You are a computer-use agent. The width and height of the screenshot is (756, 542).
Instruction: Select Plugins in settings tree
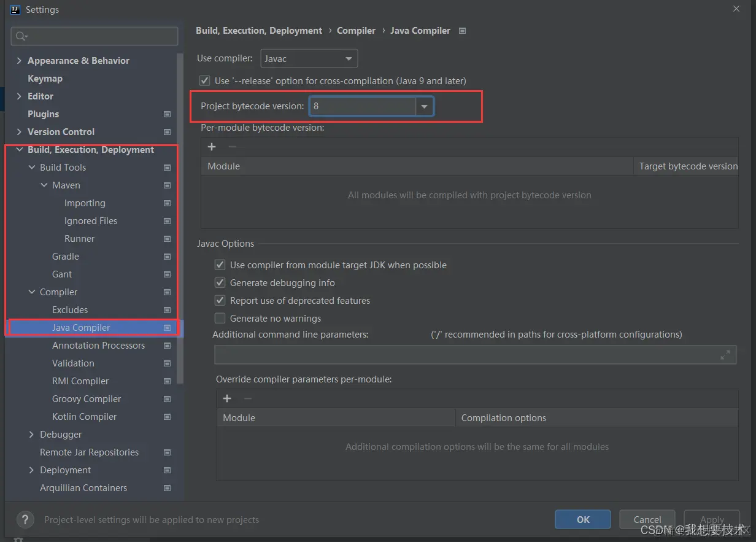point(43,114)
